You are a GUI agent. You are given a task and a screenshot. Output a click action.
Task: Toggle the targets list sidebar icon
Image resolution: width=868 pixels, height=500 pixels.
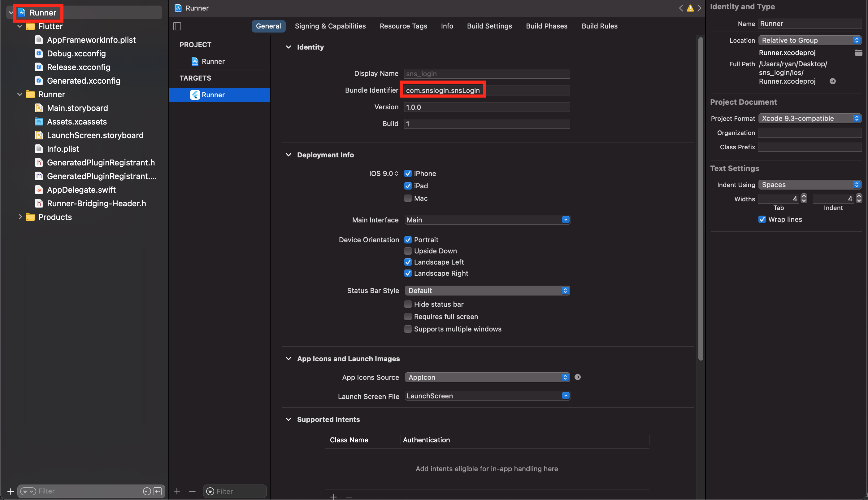tap(177, 26)
